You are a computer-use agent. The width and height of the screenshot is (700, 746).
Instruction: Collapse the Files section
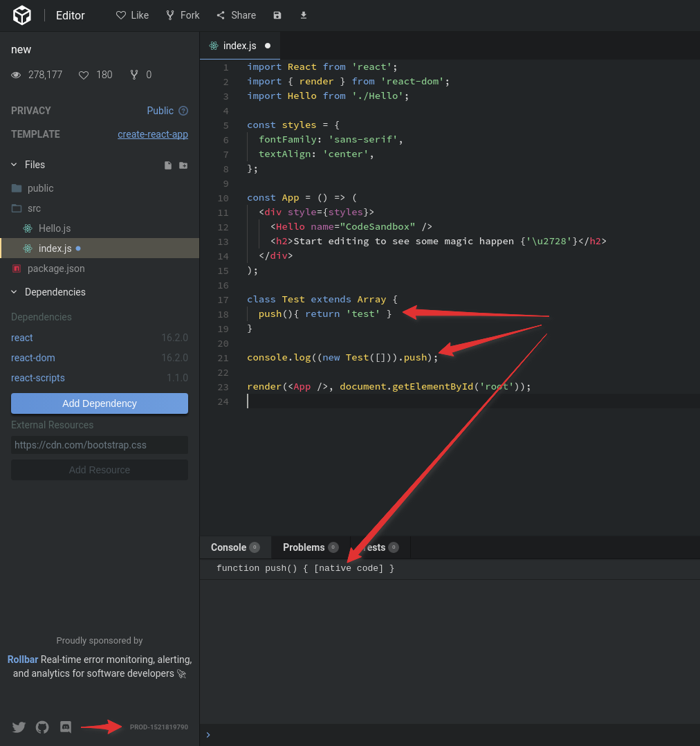coord(14,165)
